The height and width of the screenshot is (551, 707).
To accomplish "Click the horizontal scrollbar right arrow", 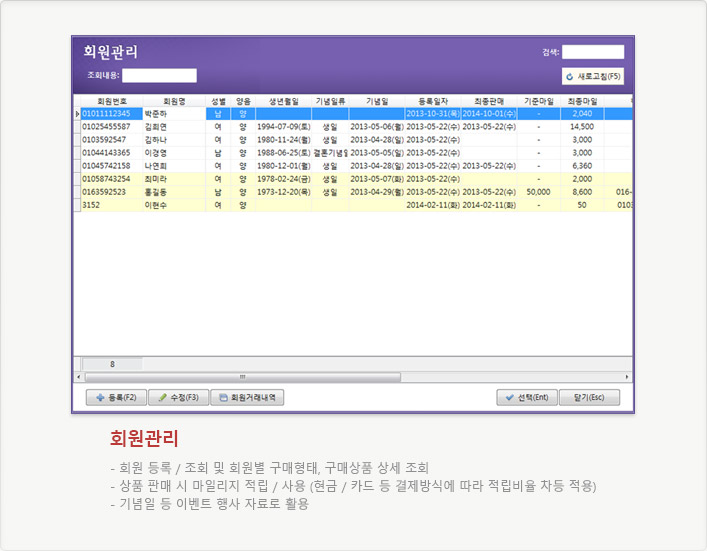I will pos(627,377).
